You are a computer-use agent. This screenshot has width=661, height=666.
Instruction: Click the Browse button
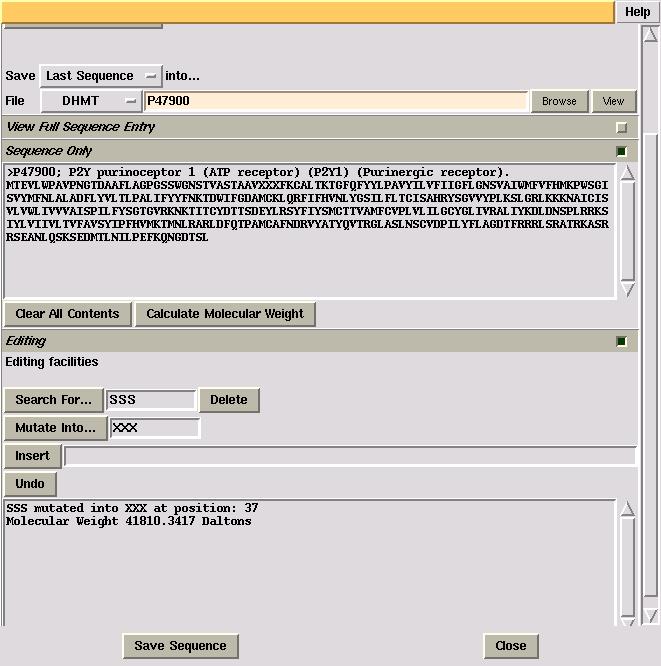[559, 101]
